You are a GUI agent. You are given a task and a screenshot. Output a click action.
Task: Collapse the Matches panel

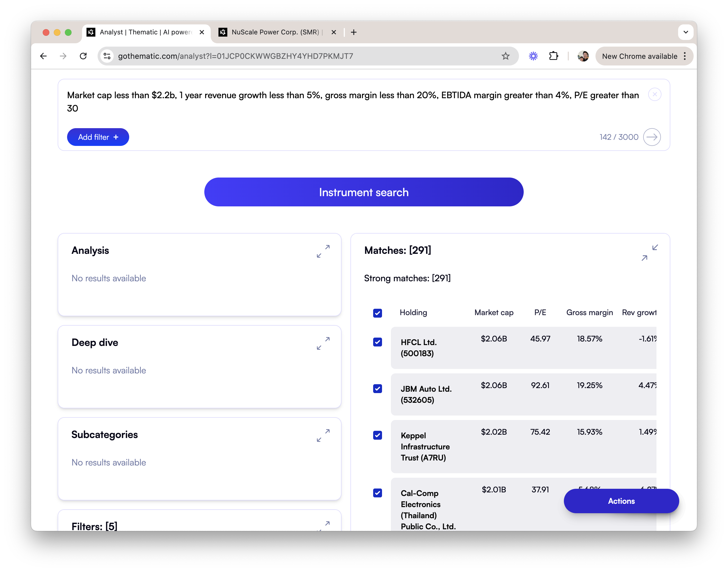(x=650, y=253)
